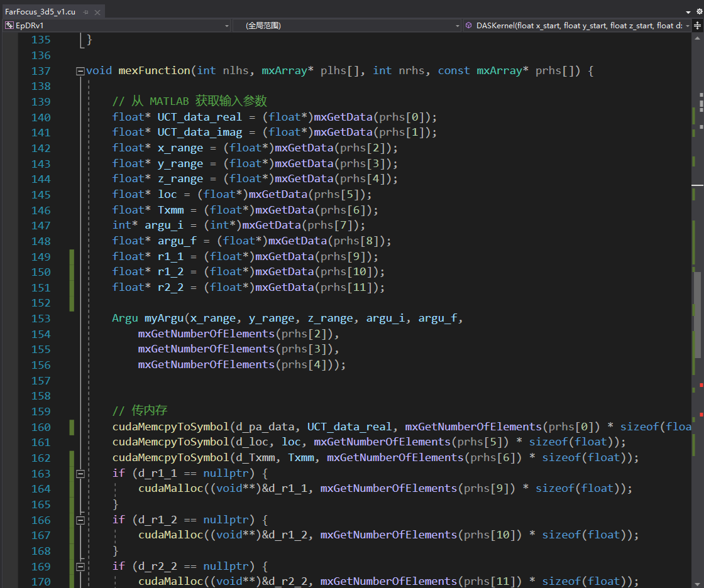Pin the FarFocus_3d5_v1.cu tab

85,12
